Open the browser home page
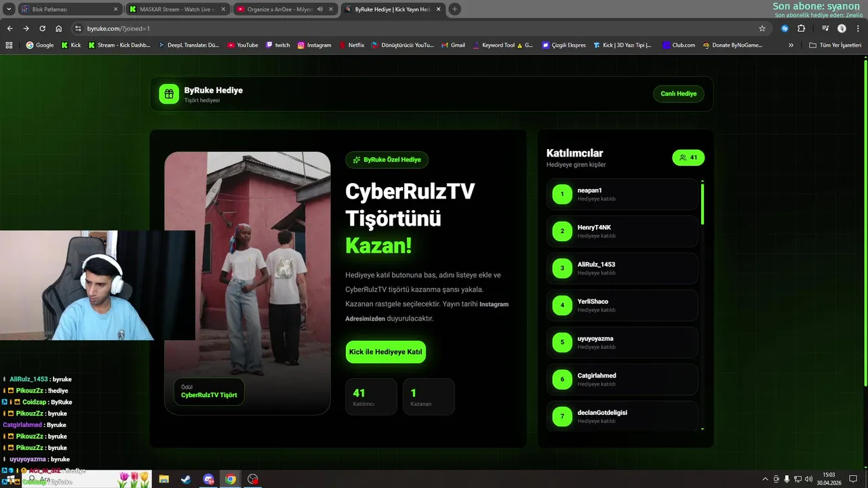Viewport: 868px width, 488px height. 59,28
